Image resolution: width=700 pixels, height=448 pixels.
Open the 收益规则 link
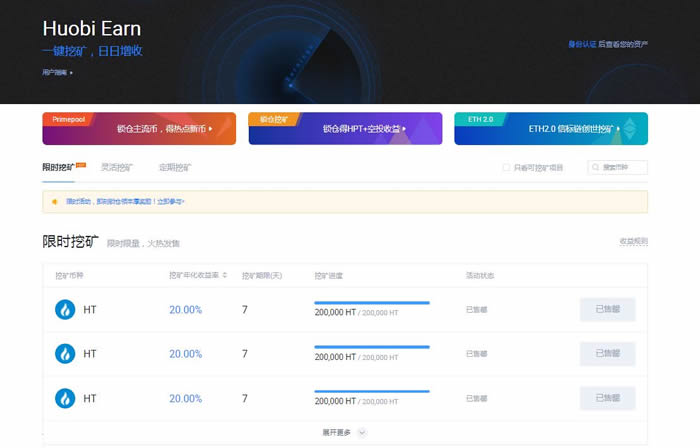(x=633, y=242)
